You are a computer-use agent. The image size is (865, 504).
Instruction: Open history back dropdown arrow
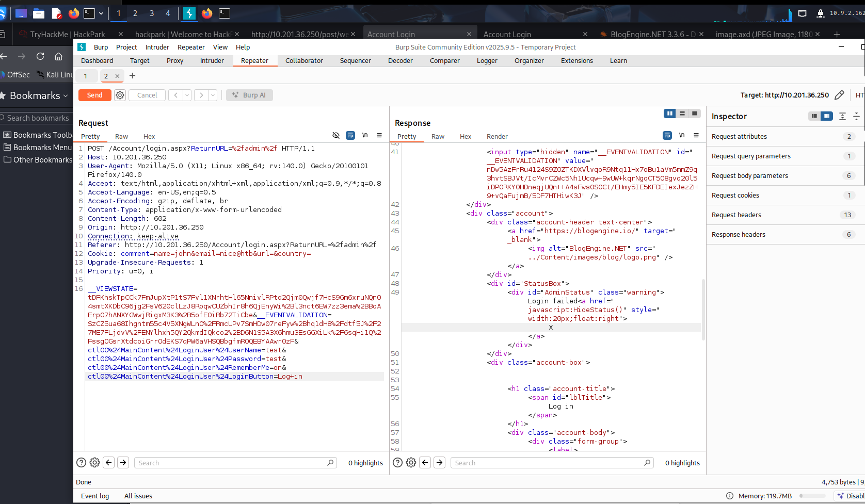coord(187,95)
